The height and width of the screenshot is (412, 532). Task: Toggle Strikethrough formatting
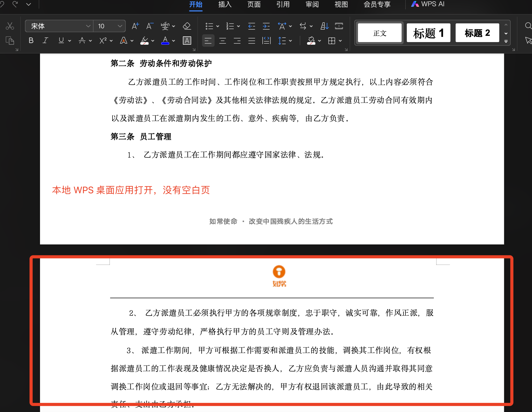click(x=82, y=41)
